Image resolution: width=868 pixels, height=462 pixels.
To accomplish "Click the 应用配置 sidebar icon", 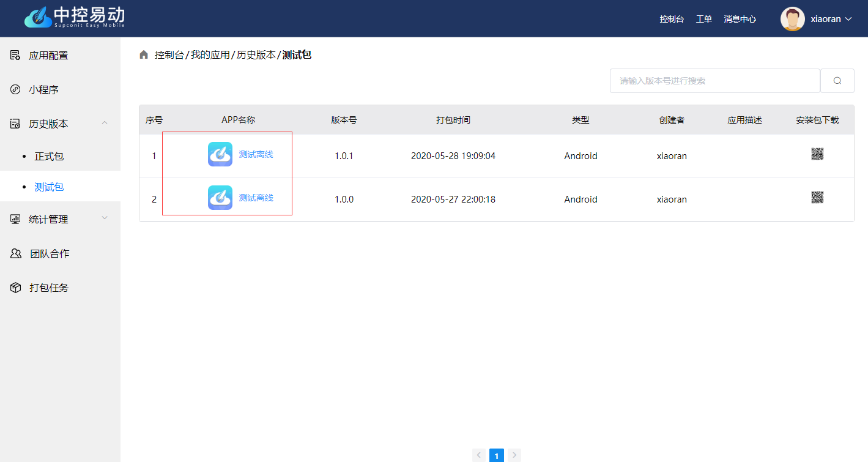I will point(15,56).
